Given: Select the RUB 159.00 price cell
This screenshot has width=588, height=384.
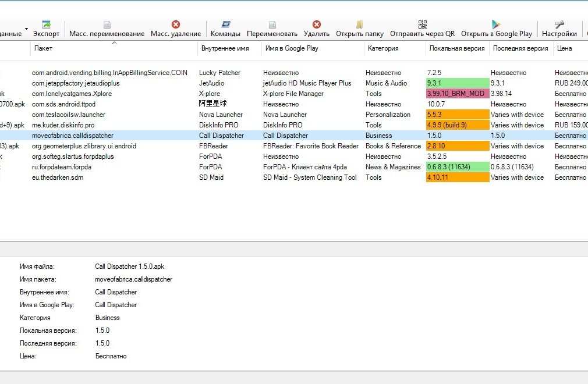Looking at the screenshot, I should coord(571,125).
